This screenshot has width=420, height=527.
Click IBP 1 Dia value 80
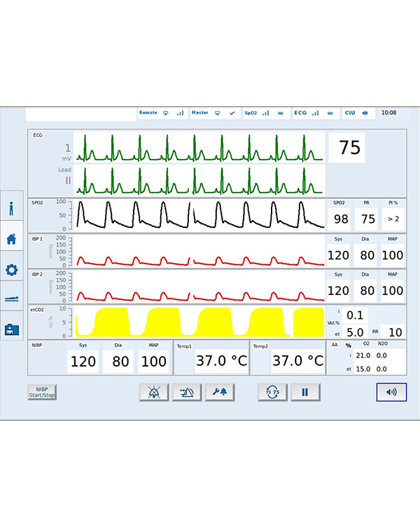pyautogui.click(x=367, y=255)
